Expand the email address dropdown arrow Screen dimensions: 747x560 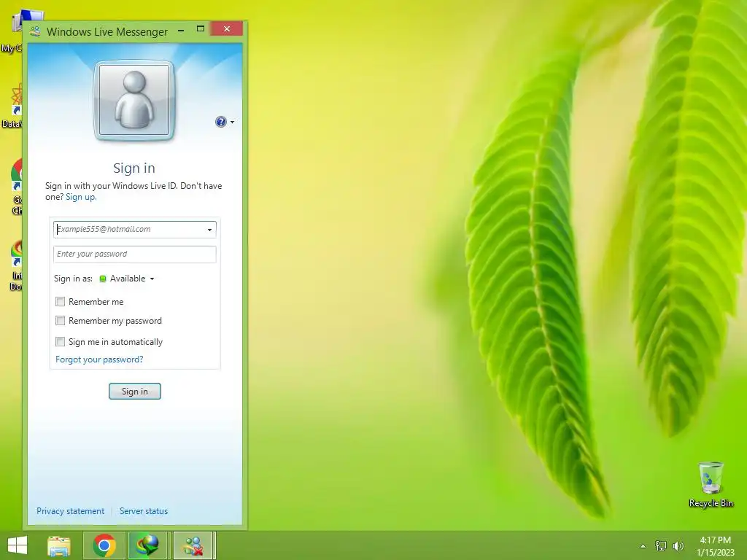(209, 230)
